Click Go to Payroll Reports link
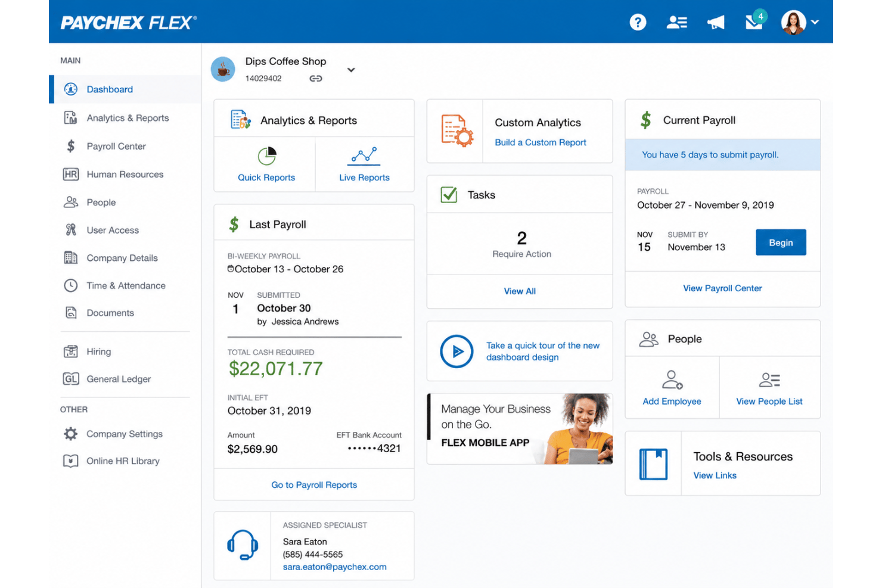Screen dimensions: 882x588 pos(314,485)
